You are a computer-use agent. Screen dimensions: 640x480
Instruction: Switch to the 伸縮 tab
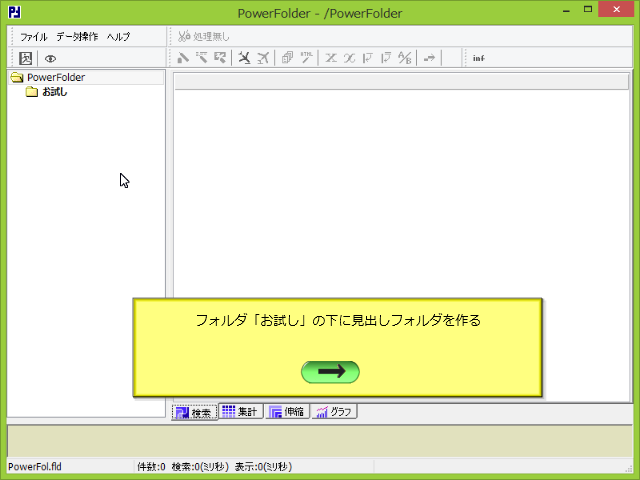tap(287, 411)
